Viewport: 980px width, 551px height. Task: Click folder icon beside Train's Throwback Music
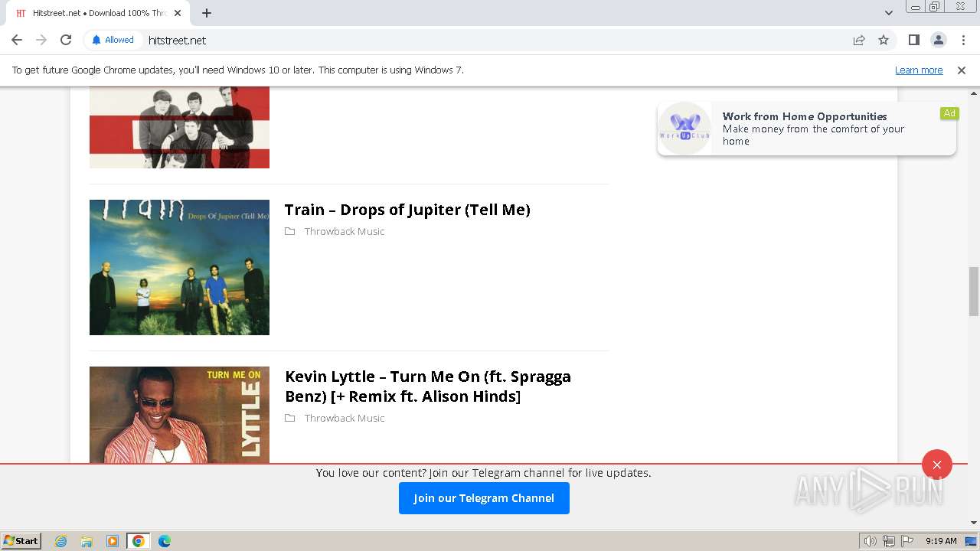click(290, 231)
